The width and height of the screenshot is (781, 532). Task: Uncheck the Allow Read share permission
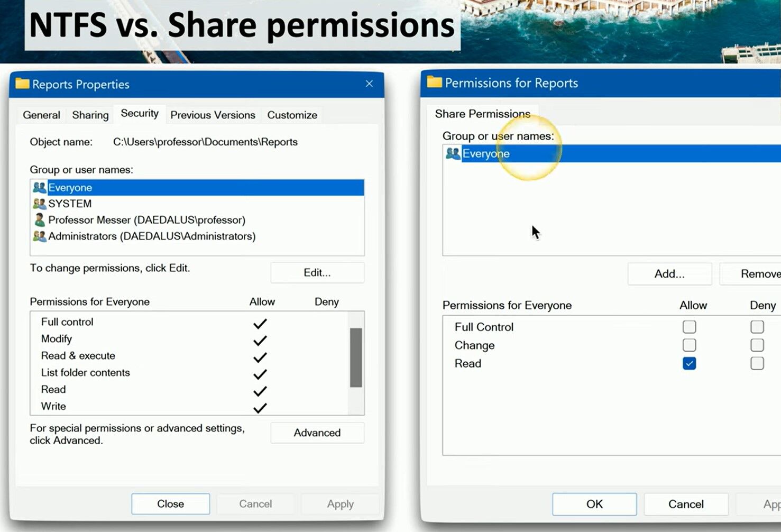click(689, 364)
